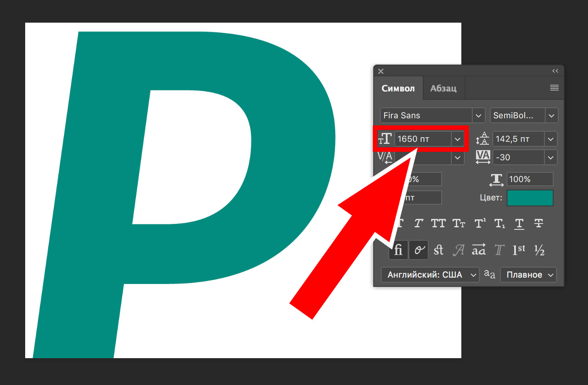Open the font size 1650 пт dropdown arrow
The image size is (588, 385).
tap(458, 139)
